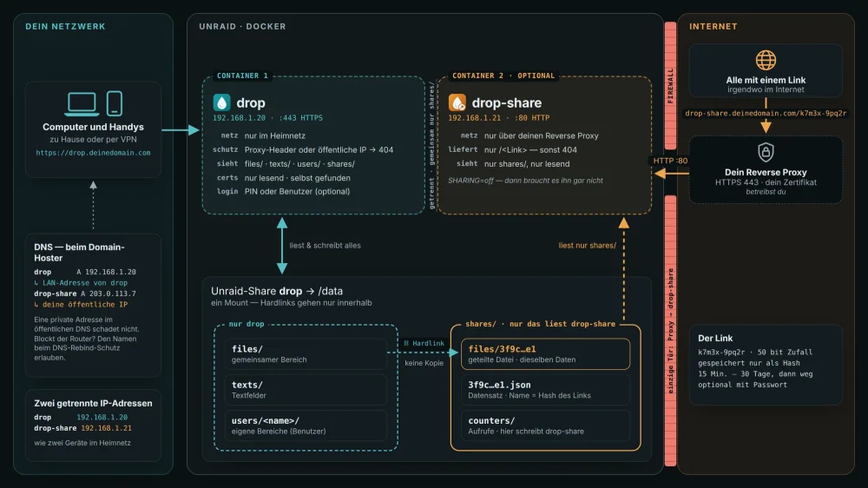Select the DEIN NETZWERK heading
The height and width of the screenshot is (488, 868).
click(x=65, y=27)
